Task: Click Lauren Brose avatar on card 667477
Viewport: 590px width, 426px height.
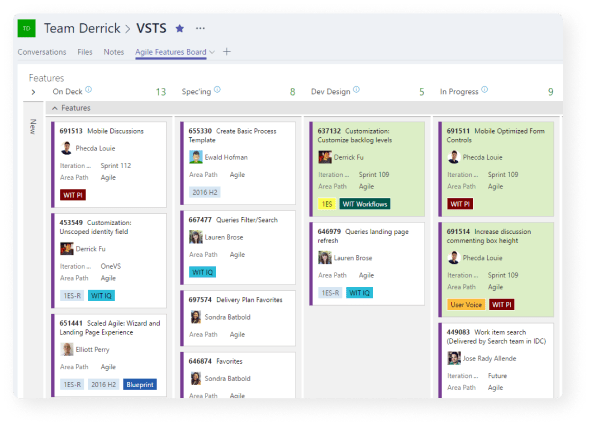Action: pyautogui.click(x=196, y=237)
